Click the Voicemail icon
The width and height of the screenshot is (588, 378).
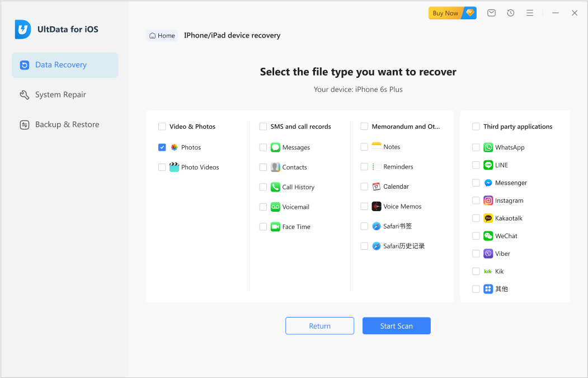click(275, 207)
